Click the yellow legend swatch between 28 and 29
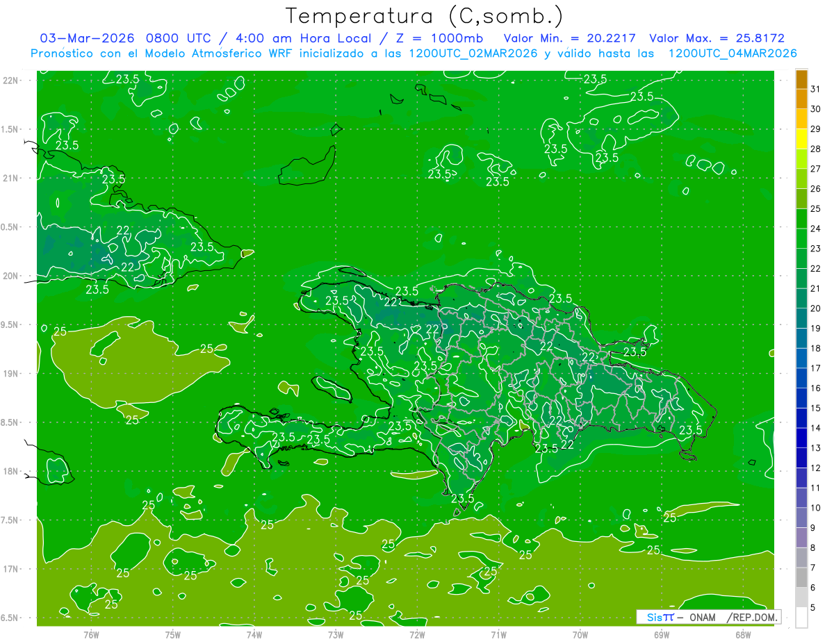The image size is (834, 644). [x=801, y=140]
